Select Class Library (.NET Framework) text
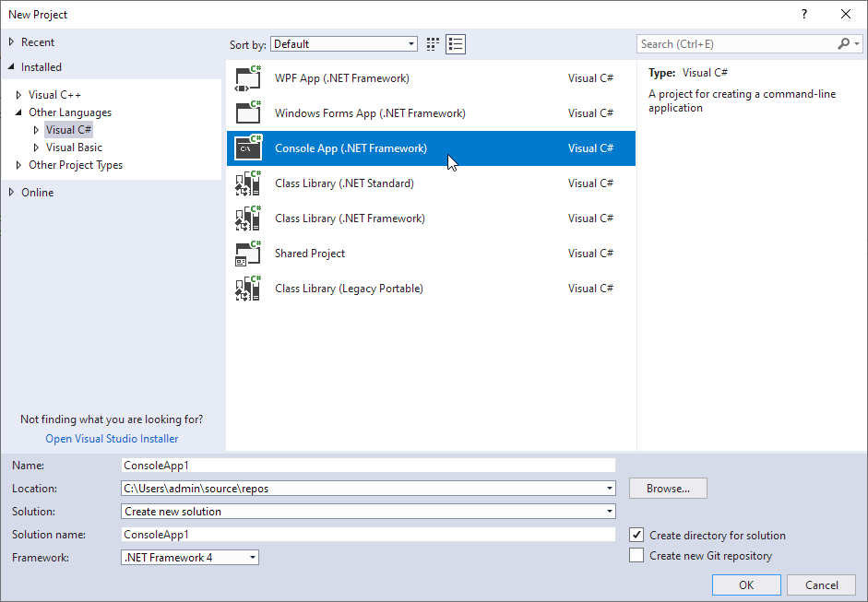Screen dimensions: 868x602 coord(350,218)
